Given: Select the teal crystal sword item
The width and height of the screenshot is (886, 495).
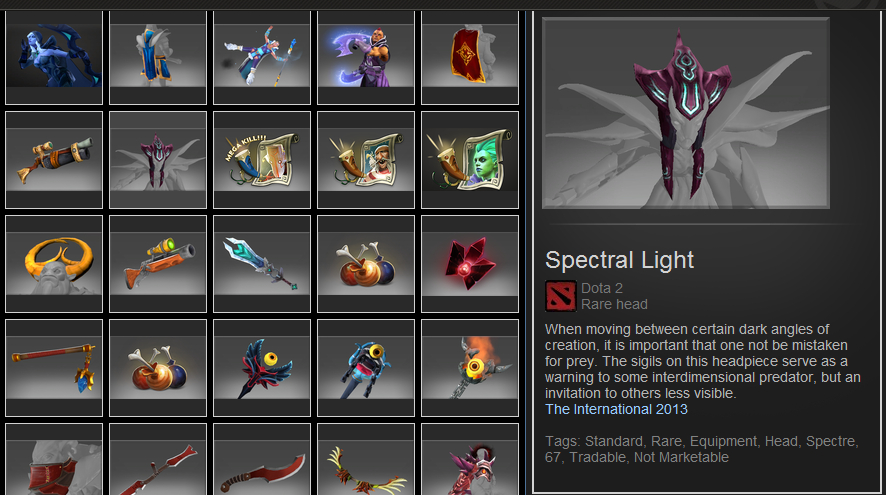Looking at the screenshot, I should coord(262,264).
